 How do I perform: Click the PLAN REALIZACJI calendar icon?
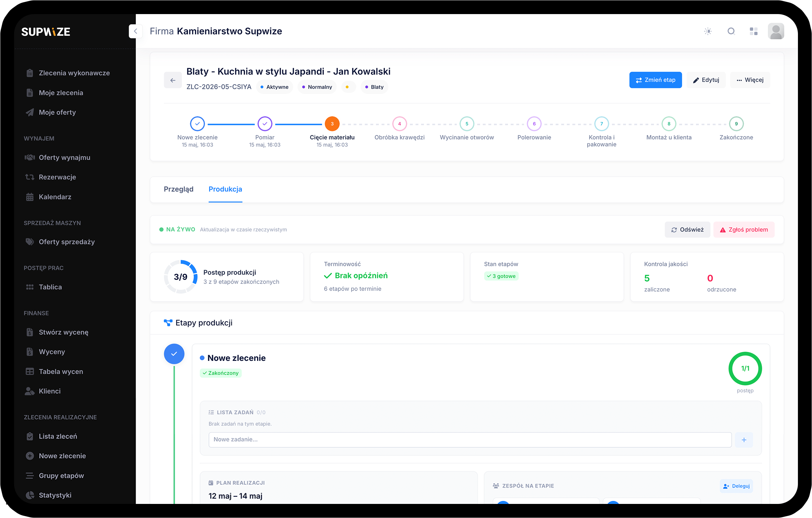(211, 483)
